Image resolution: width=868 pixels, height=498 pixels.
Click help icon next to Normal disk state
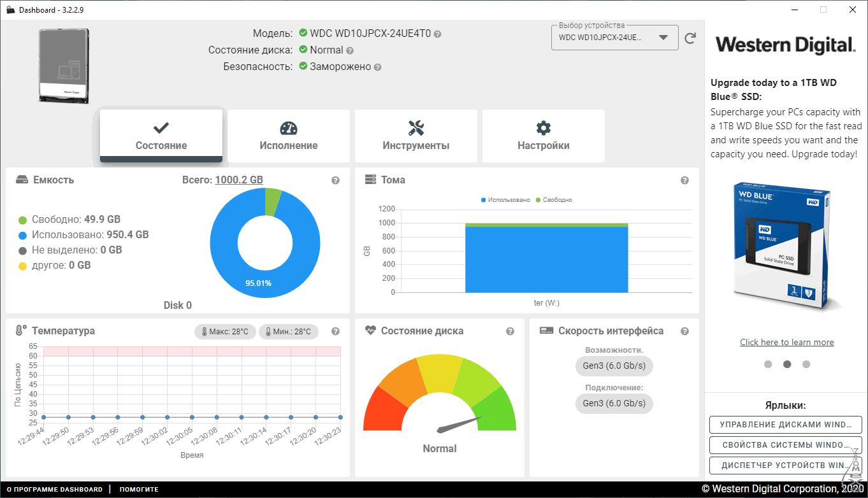point(350,50)
